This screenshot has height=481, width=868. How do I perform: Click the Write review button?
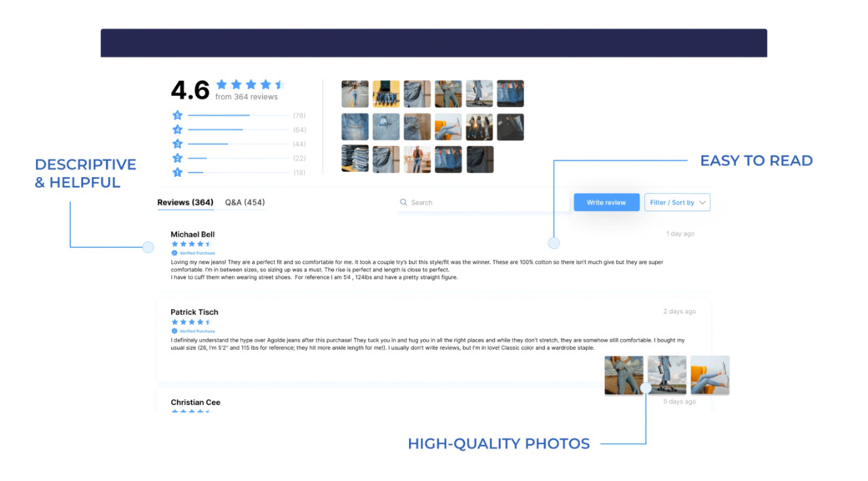(606, 202)
